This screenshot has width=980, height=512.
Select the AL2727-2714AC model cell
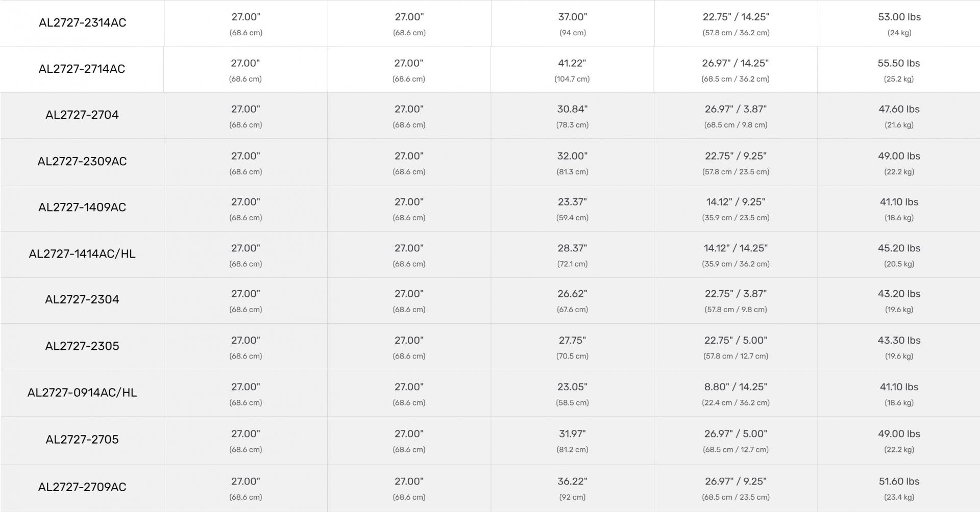[82, 69]
